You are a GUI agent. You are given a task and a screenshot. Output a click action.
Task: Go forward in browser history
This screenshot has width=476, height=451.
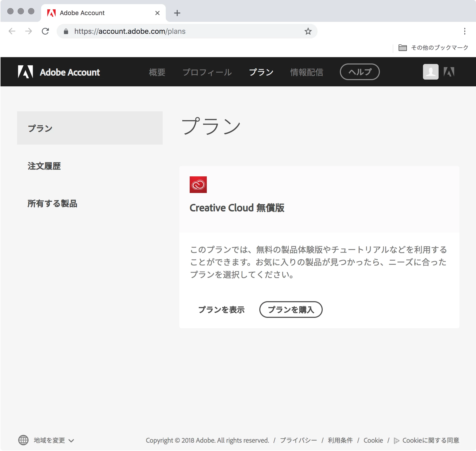pyautogui.click(x=29, y=31)
